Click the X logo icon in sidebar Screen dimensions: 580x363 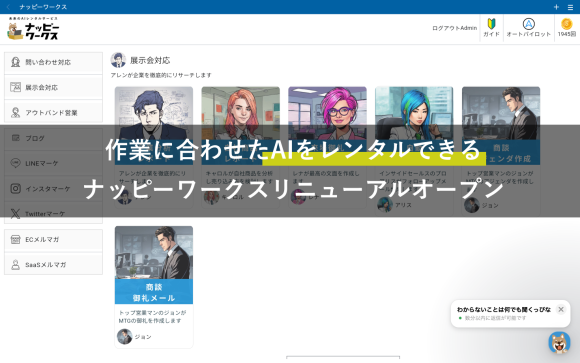[x=16, y=214]
